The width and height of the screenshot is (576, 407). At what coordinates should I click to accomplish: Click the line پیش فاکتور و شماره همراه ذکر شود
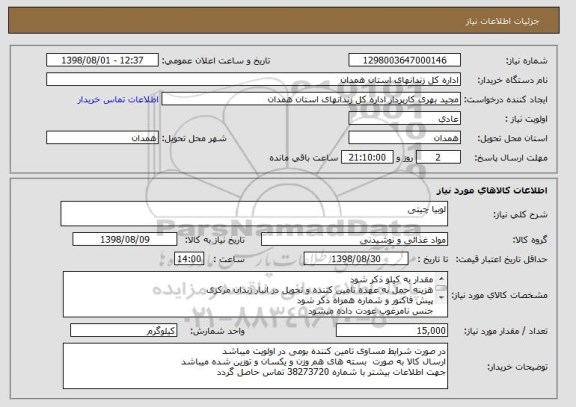pos(365,301)
